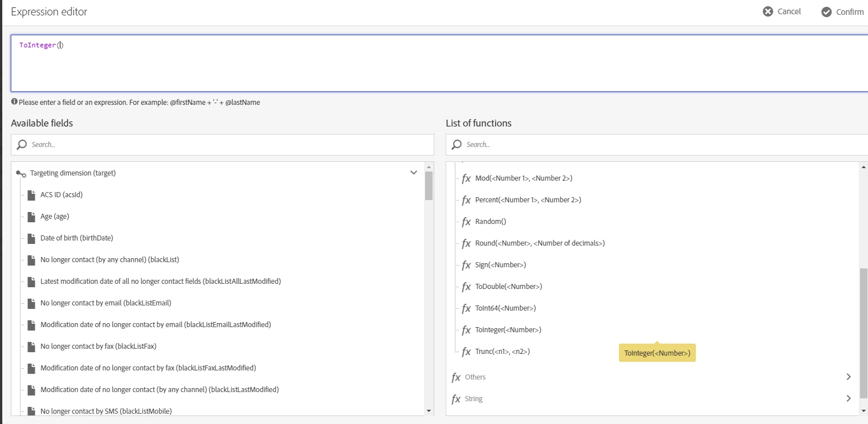Click the magnifier icon in List of functions search

point(457,145)
